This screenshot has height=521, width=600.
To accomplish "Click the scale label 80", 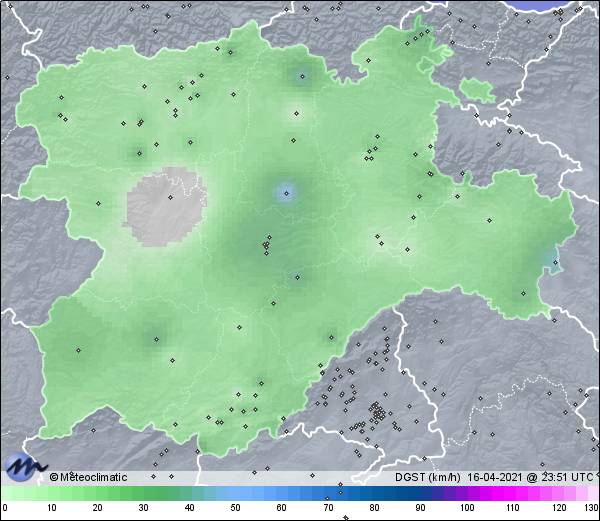I will pyautogui.click(x=374, y=508).
